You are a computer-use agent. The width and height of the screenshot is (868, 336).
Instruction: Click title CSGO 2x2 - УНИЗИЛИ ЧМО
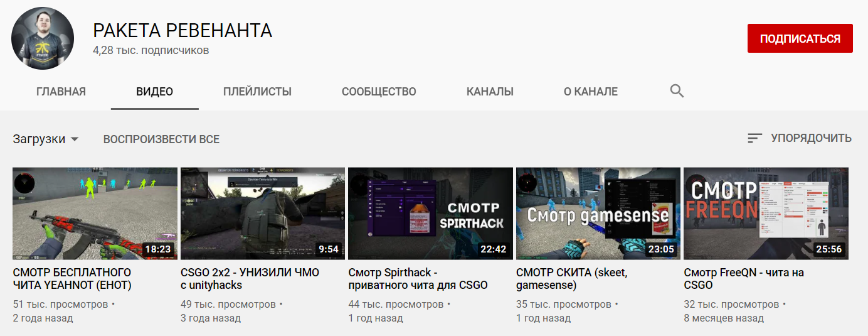[x=250, y=279]
